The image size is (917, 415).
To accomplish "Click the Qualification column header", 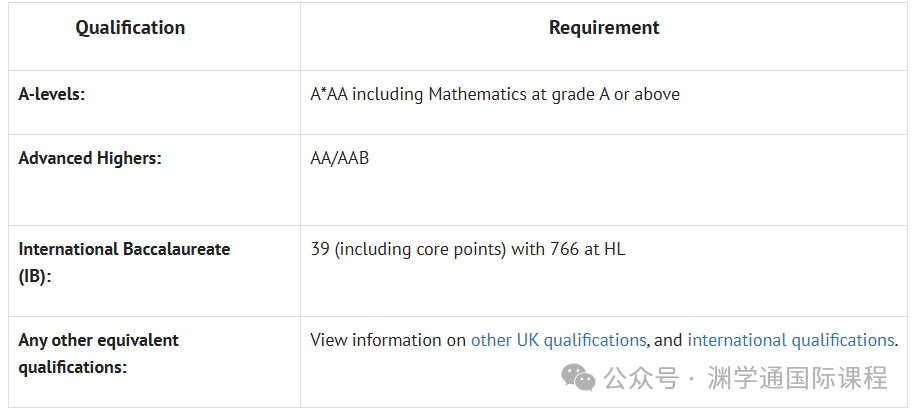I will tap(130, 27).
